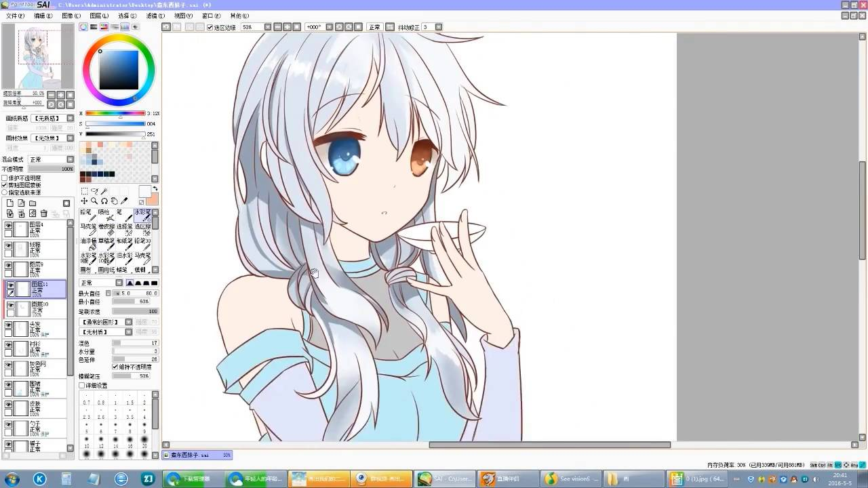Viewport: 868px width, 488px height.
Task: Hide the 头发 layer
Action: click(9, 325)
